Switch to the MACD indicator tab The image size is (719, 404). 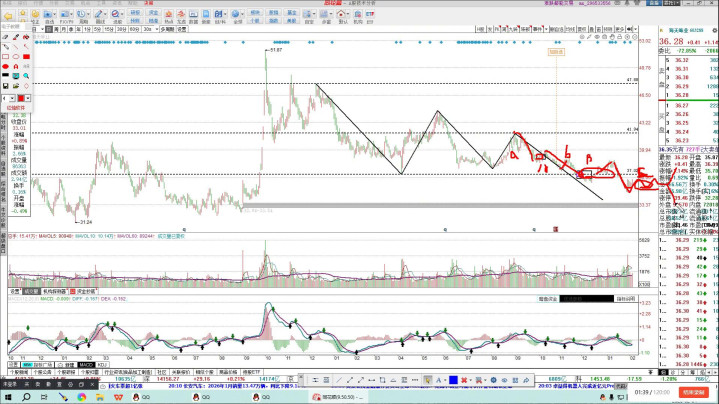click(x=87, y=365)
